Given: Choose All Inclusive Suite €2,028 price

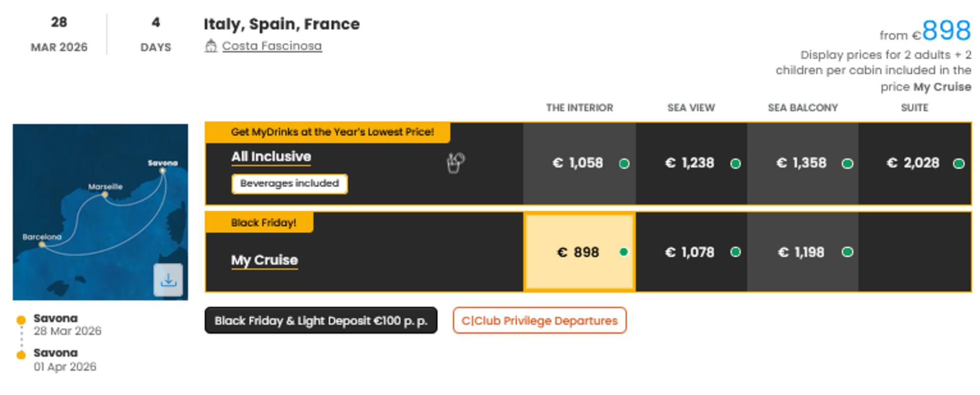Looking at the screenshot, I should point(914,163).
